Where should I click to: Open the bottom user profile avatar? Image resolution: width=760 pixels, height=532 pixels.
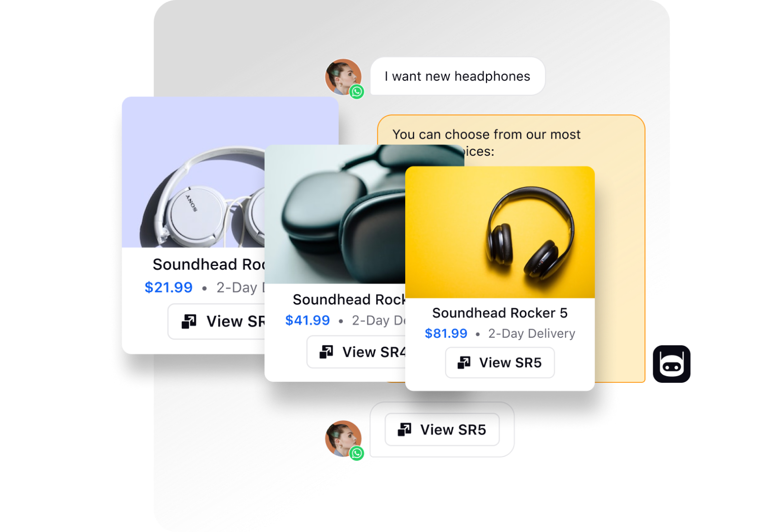click(x=343, y=438)
